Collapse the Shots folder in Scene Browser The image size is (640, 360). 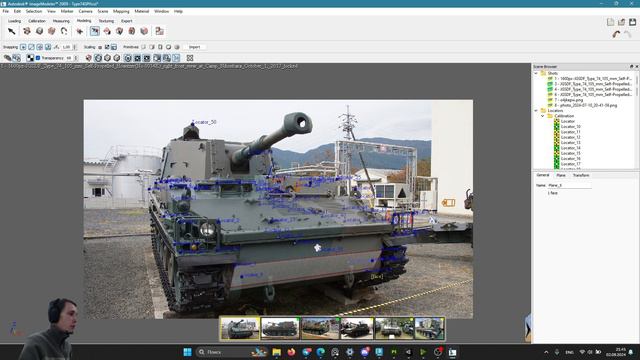(536, 73)
